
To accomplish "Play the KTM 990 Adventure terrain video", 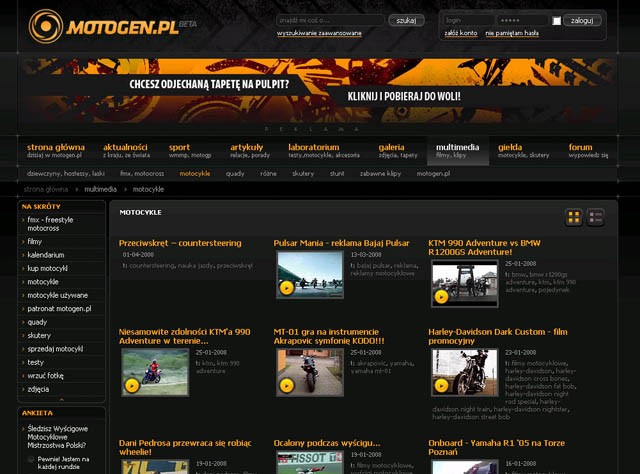I will click(132, 385).
